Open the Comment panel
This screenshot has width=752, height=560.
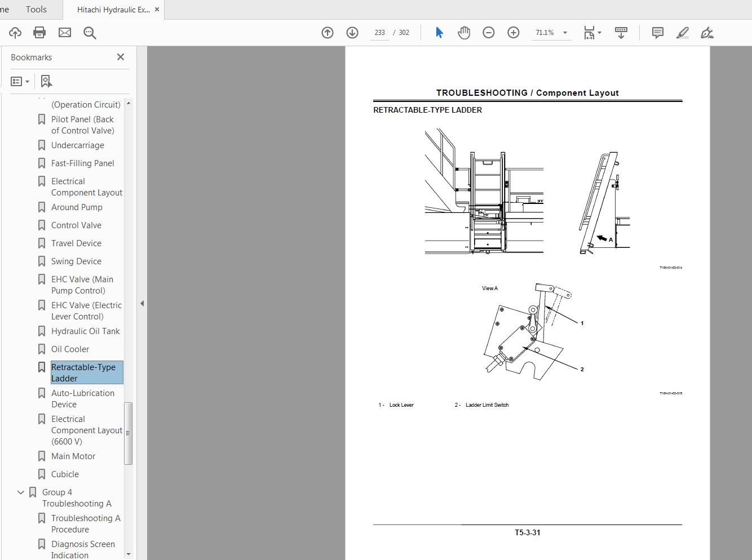click(x=657, y=32)
